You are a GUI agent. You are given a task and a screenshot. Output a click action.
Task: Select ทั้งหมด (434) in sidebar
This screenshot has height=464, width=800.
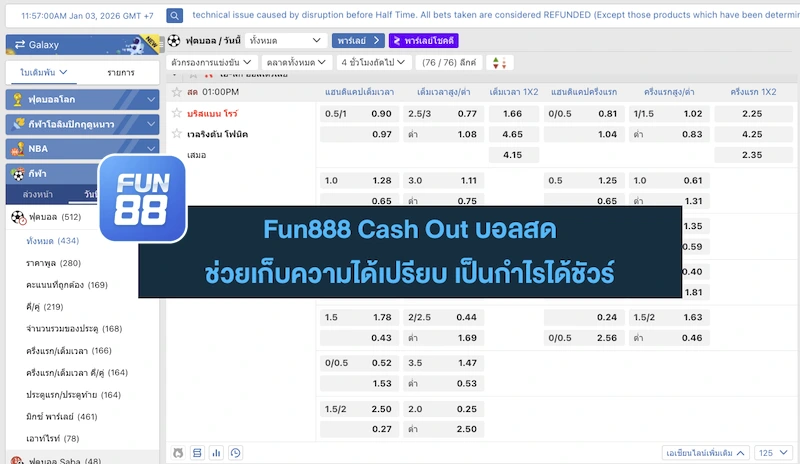pos(53,241)
